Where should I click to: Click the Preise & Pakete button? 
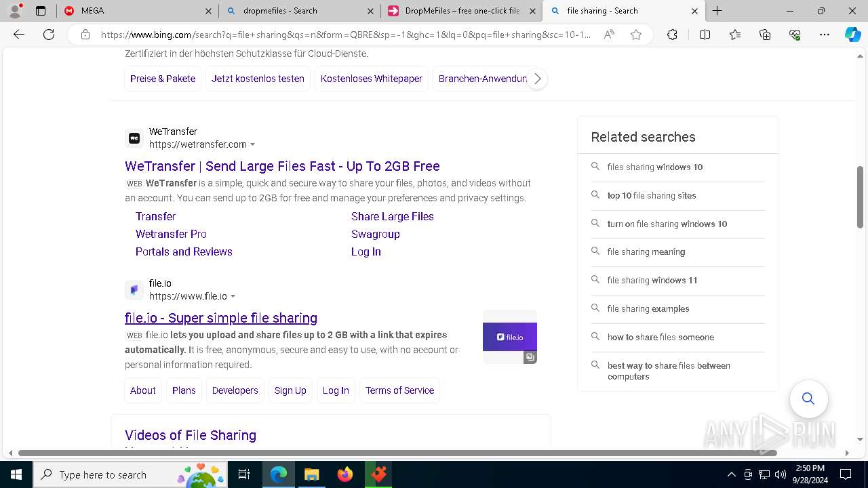pyautogui.click(x=163, y=79)
